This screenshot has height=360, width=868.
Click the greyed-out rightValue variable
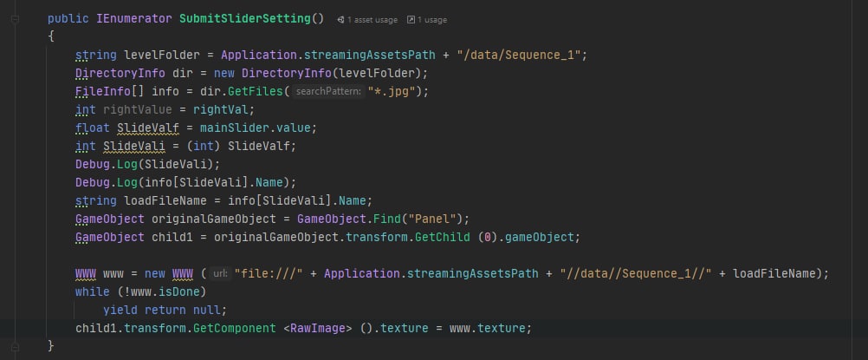click(x=138, y=110)
